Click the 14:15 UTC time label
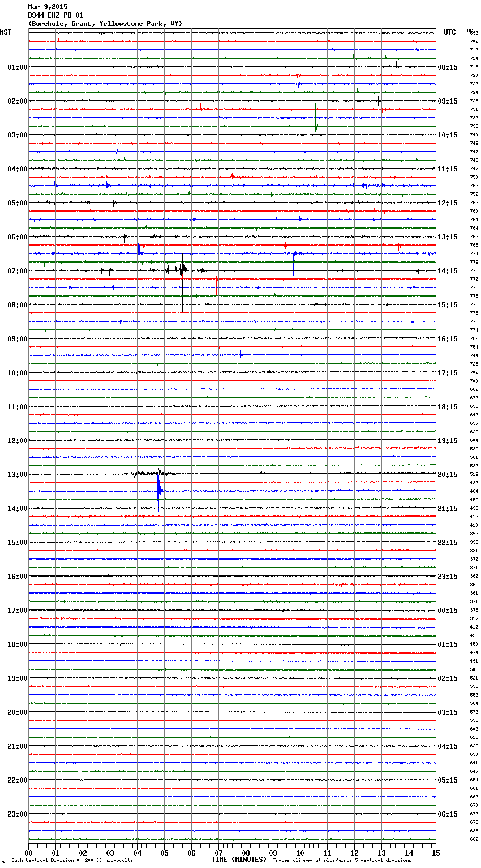 pos(448,271)
